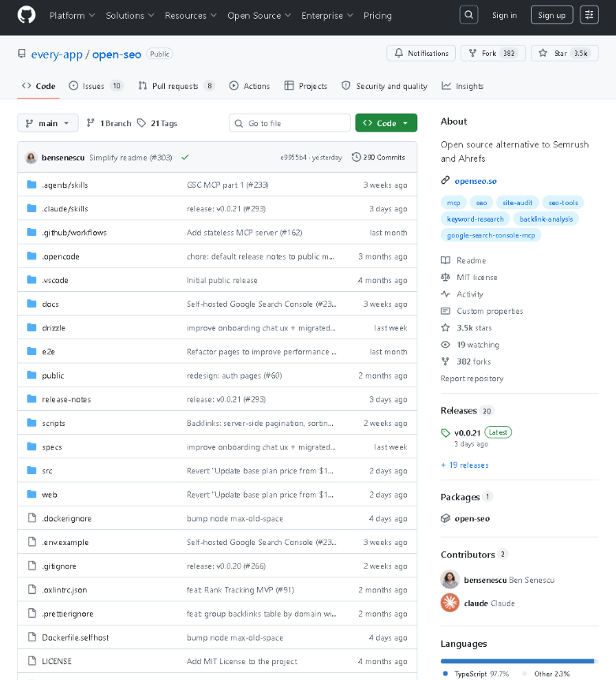Open the green Code dropdown
The height and width of the screenshot is (680, 616).
386,123
